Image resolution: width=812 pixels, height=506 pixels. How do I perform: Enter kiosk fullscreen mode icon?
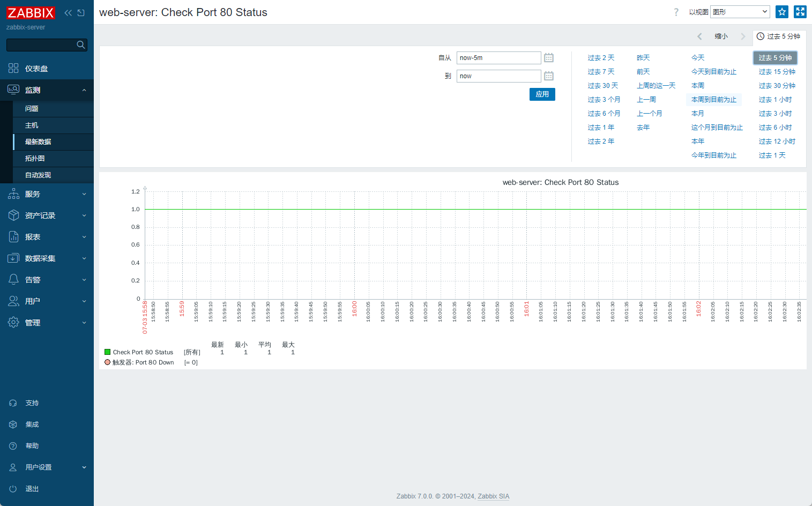click(x=800, y=12)
